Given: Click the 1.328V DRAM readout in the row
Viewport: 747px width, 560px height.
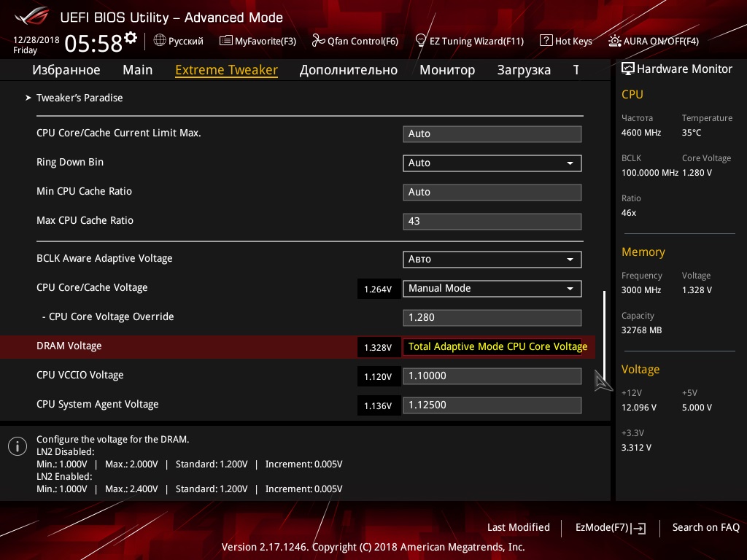Looking at the screenshot, I should pos(379,347).
